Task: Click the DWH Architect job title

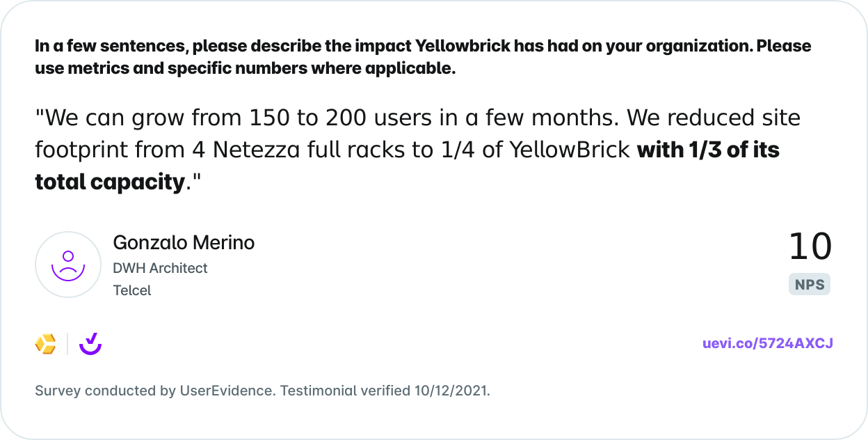Action: coord(160,268)
